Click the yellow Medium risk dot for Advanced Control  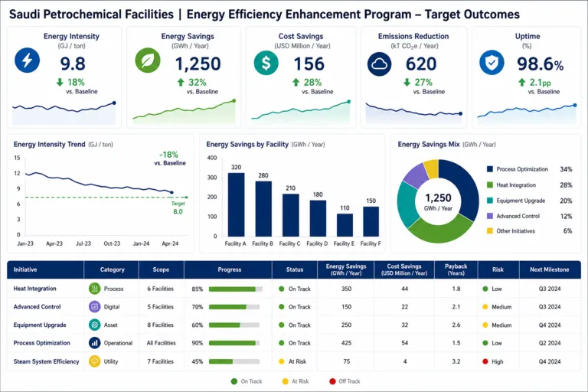pos(485,307)
